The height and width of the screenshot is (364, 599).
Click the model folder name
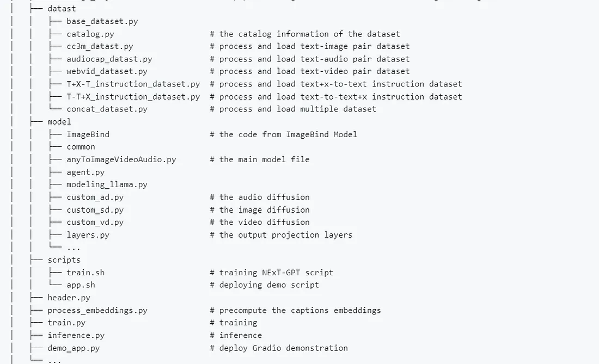pyautogui.click(x=59, y=122)
